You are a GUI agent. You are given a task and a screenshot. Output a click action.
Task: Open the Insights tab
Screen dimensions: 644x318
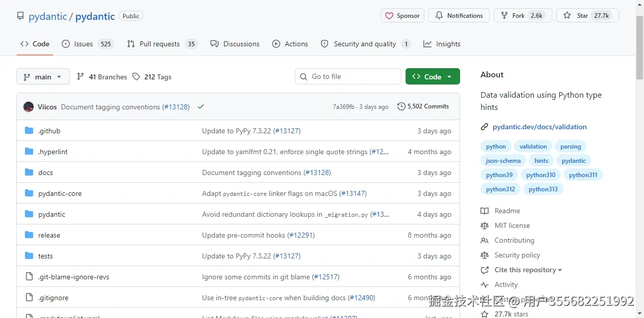click(442, 44)
